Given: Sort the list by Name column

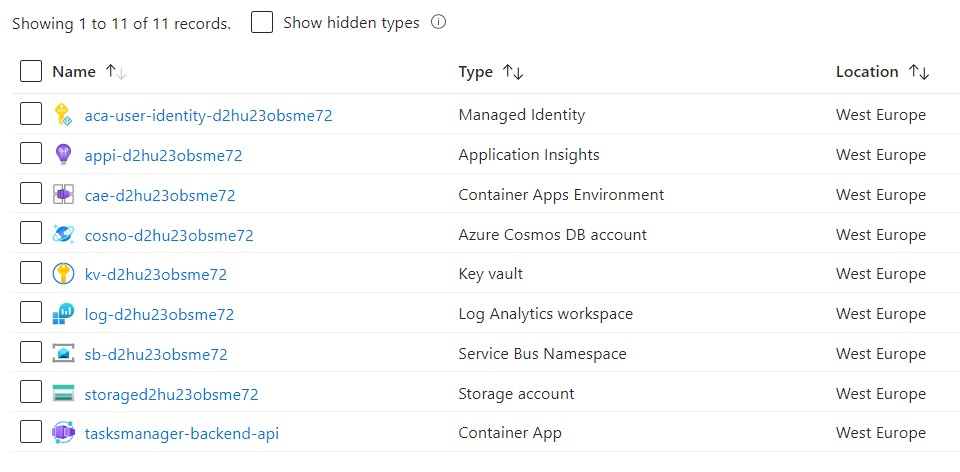Looking at the screenshot, I should [x=74, y=72].
